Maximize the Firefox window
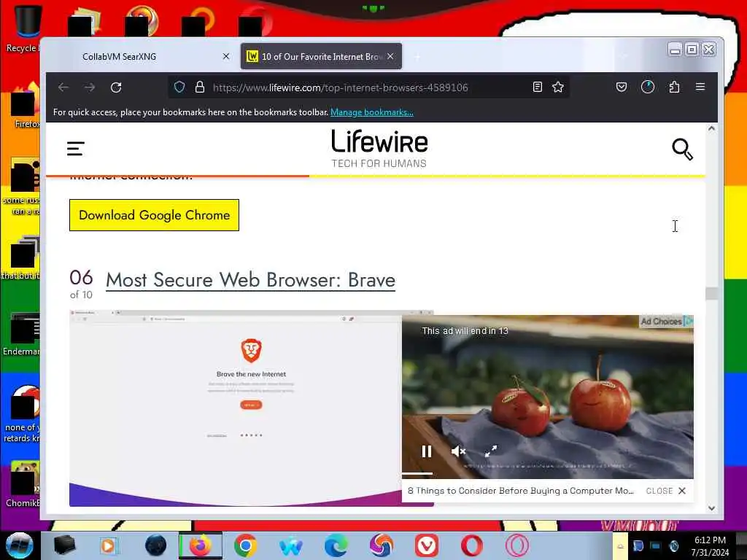The width and height of the screenshot is (747, 560). coord(692,50)
